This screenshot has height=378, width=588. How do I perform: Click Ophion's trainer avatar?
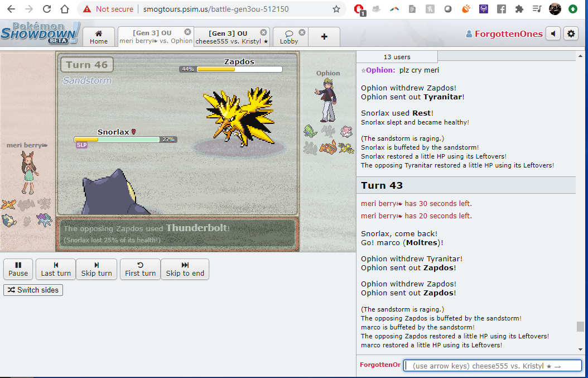(x=326, y=100)
